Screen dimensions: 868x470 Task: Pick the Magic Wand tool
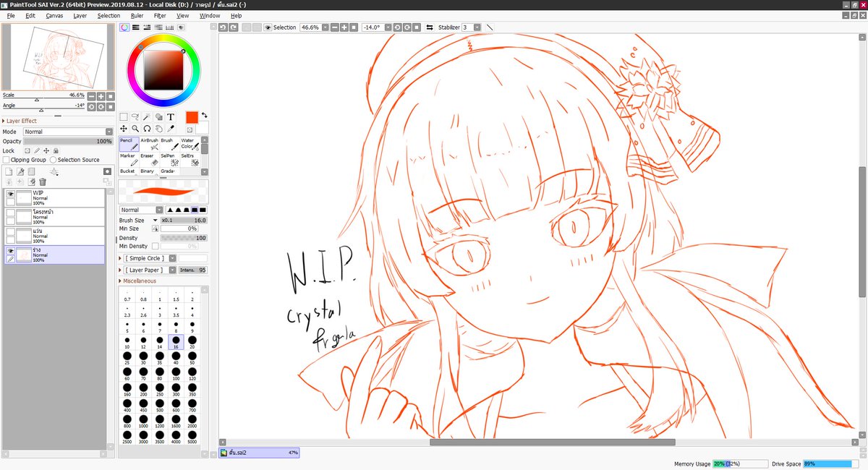147,116
